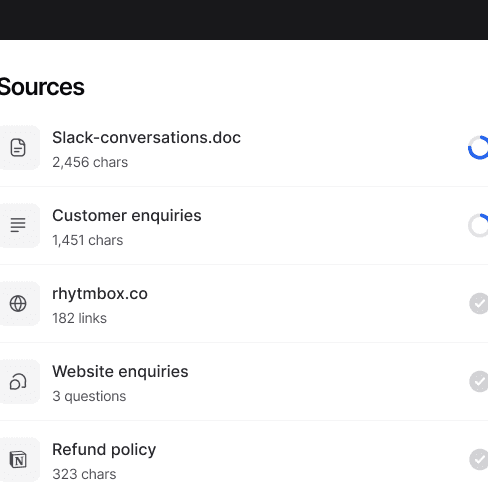
Task: Click the blue loading spinner for Slack-conversations.doc
Action: (x=478, y=148)
